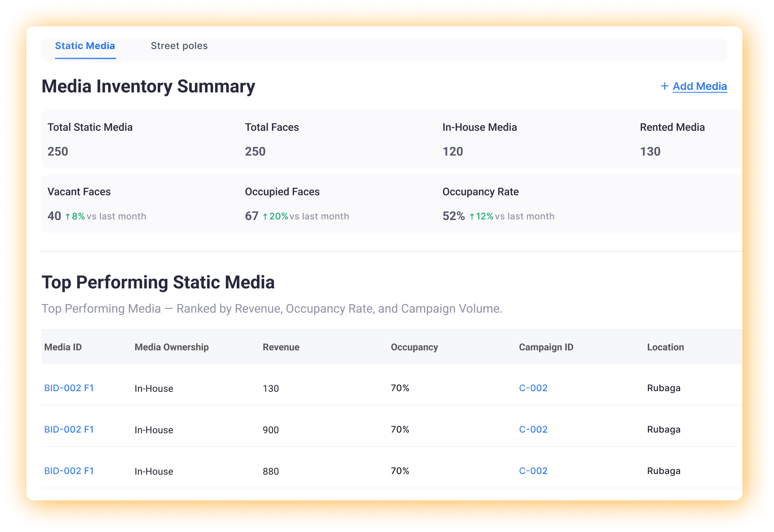Open campaign C-002 in second row
This screenshot has width=774, height=532.
pos(533,429)
